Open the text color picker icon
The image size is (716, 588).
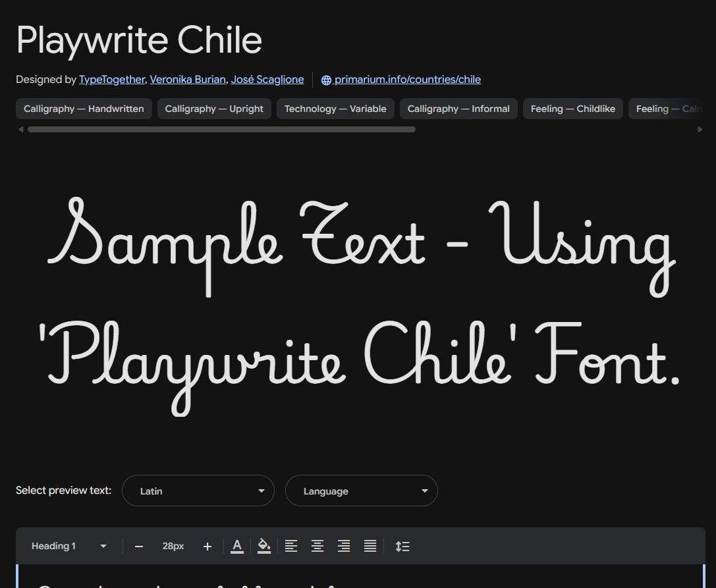click(x=237, y=546)
